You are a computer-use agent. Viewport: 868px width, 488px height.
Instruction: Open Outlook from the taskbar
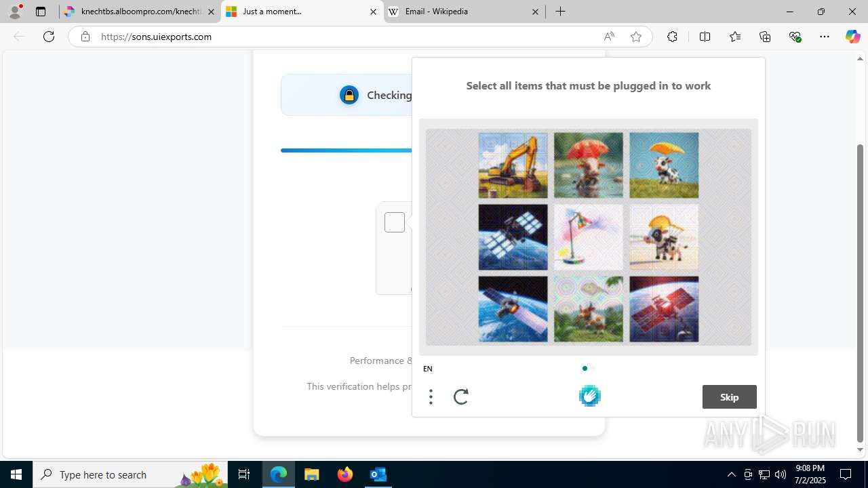click(378, 474)
